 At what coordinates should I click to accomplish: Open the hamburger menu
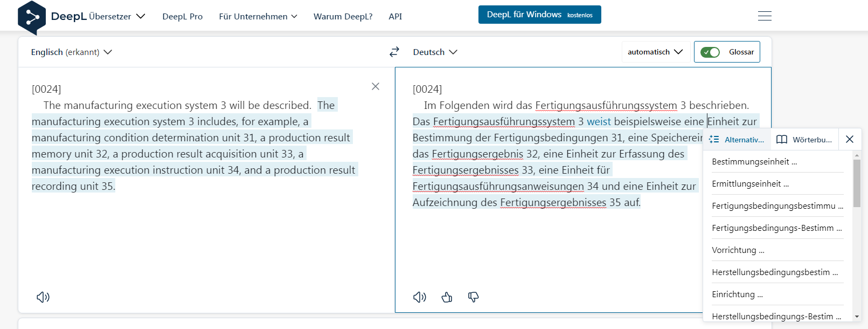pyautogui.click(x=765, y=16)
